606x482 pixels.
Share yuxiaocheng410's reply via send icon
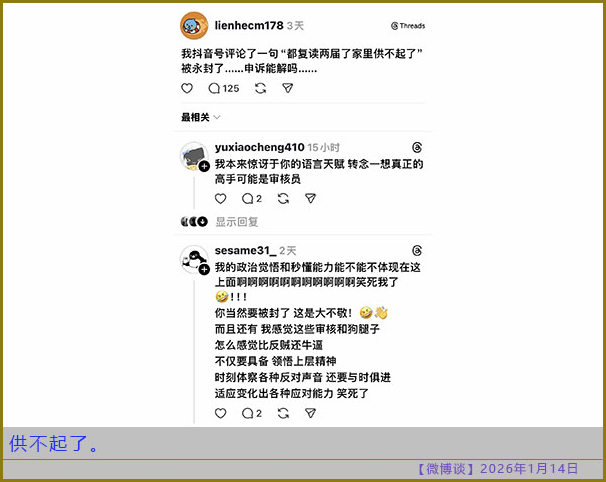click(x=310, y=199)
